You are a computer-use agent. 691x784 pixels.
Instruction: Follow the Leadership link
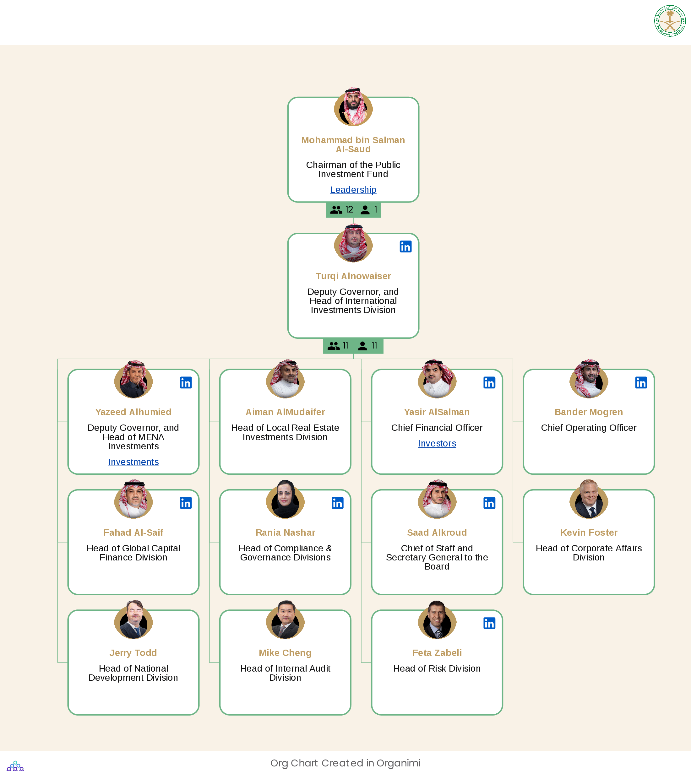pos(353,189)
